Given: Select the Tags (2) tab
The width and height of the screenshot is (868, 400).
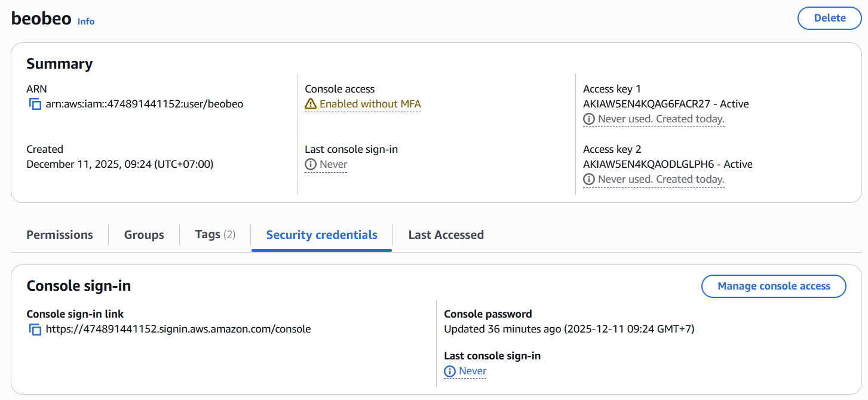Looking at the screenshot, I should [x=215, y=235].
